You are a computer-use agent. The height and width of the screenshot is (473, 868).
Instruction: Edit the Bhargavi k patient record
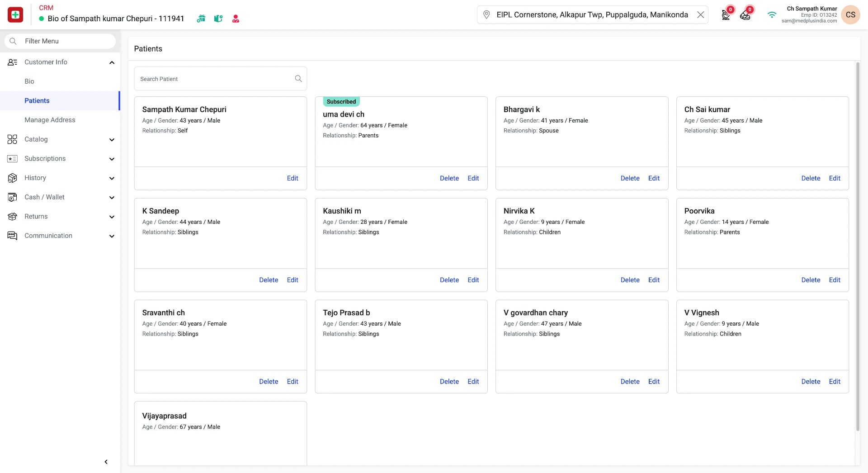pyautogui.click(x=654, y=178)
